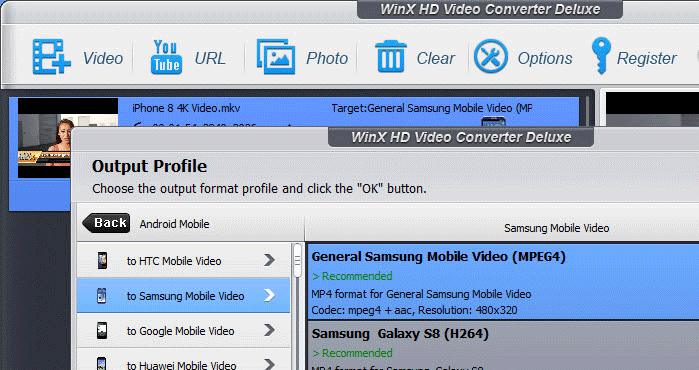Click the Target General Samsung Mobile Video text
The image size is (699, 370).
(x=432, y=108)
